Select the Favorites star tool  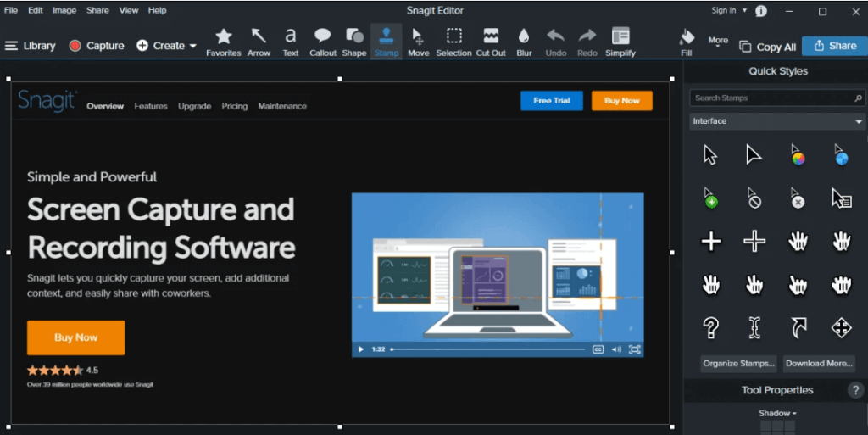point(224,42)
